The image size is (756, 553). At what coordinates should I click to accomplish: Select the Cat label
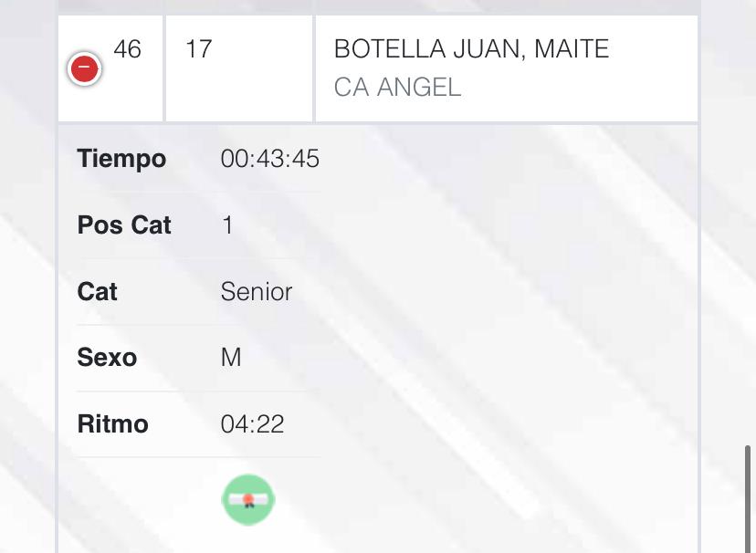point(97,292)
